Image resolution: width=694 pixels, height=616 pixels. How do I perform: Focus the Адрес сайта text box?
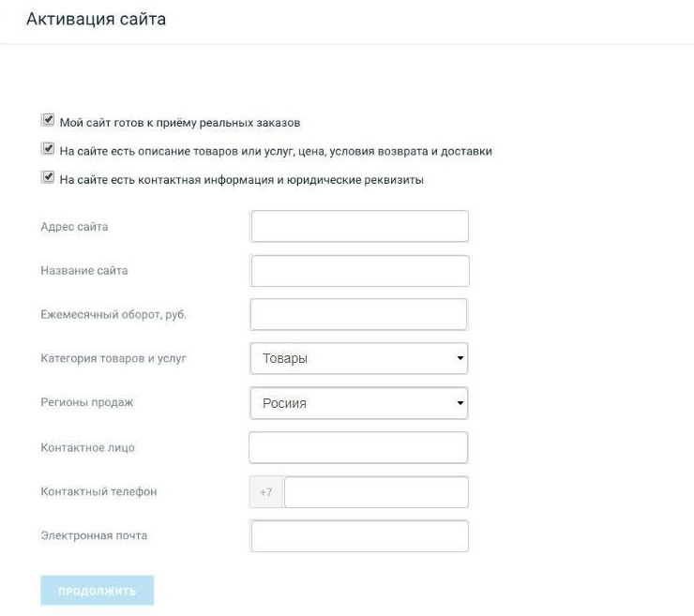pos(359,226)
